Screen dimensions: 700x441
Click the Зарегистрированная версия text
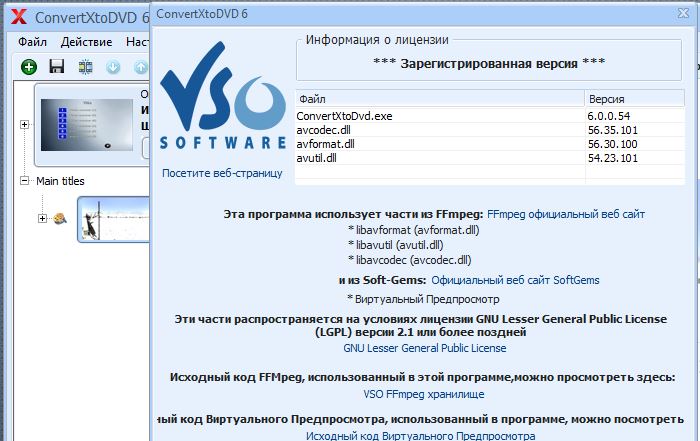click(x=489, y=63)
